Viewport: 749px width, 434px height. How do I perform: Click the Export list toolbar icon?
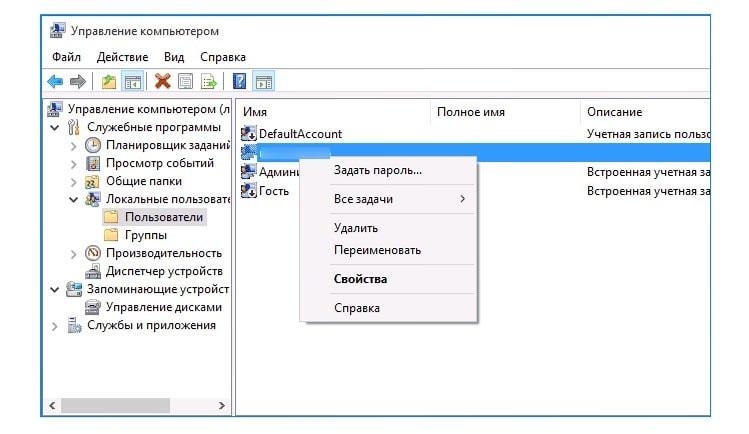(209, 82)
